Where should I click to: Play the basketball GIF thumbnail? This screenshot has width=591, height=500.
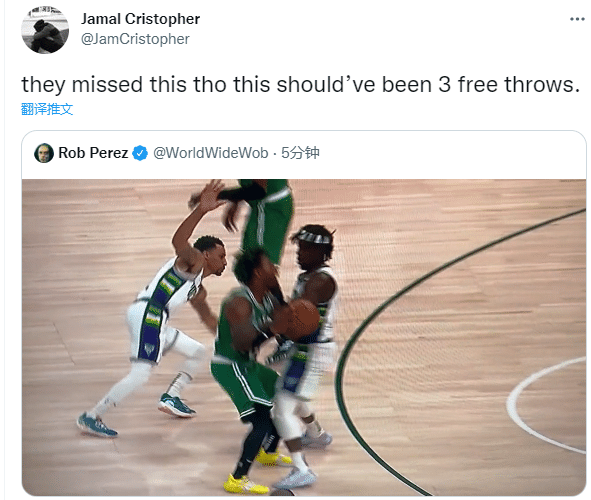point(304,337)
